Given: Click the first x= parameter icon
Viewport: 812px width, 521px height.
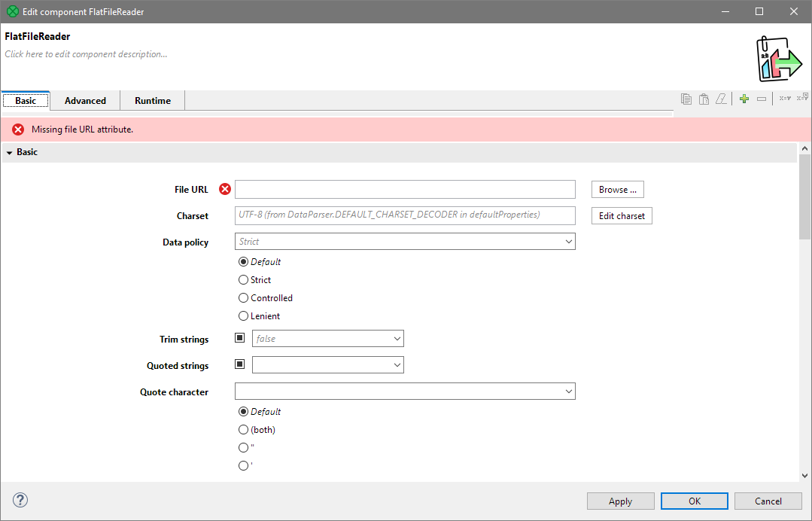Looking at the screenshot, I should click(784, 99).
